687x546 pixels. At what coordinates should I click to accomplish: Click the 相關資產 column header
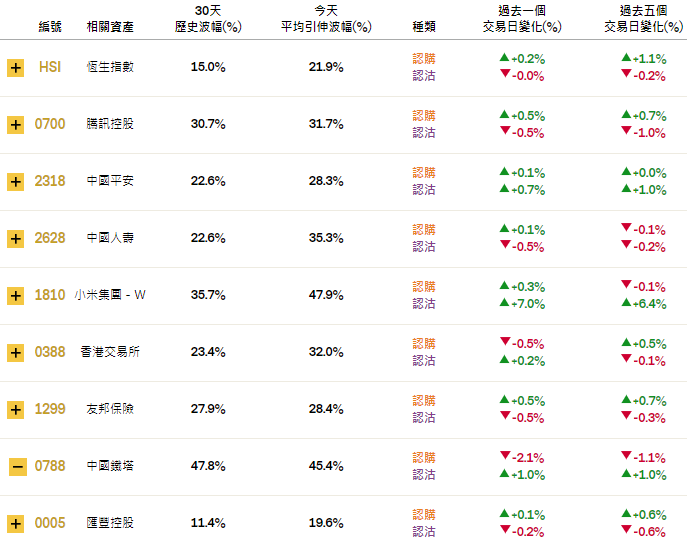click(x=110, y=27)
